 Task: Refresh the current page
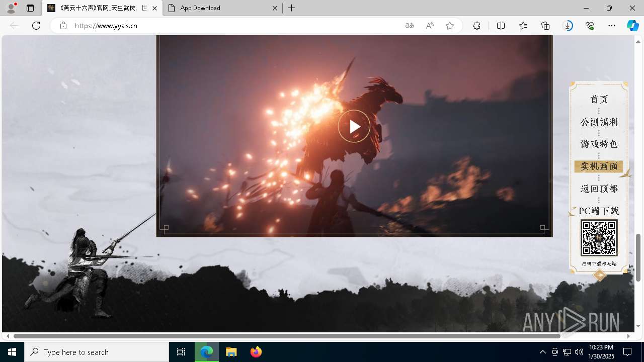point(36,26)
